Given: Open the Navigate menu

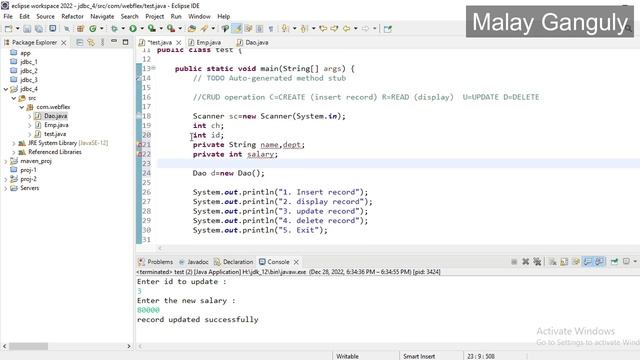Looking at the screenshot, I should pyautogui.click(x=102, y=16).
